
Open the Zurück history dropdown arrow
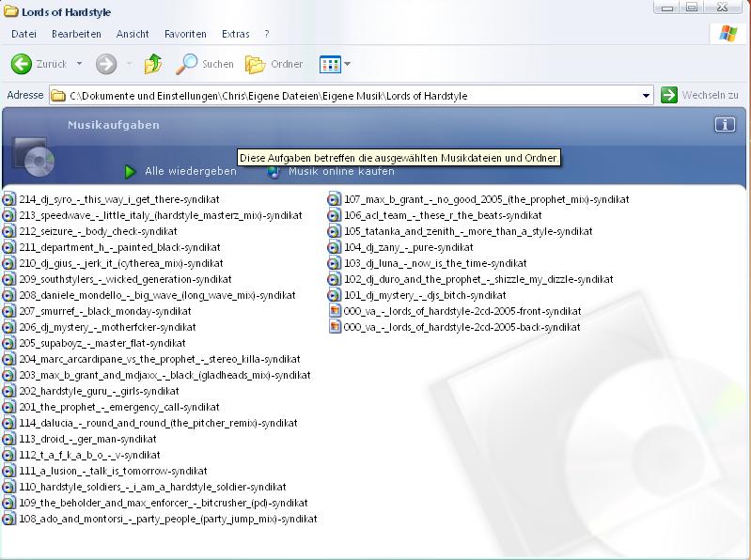[79, 64]
